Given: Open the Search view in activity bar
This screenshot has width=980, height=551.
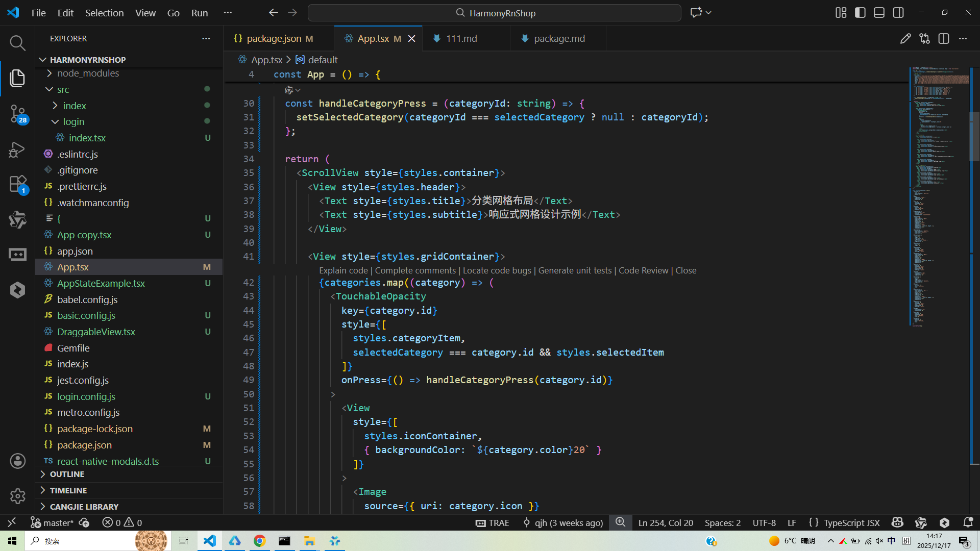Looking at the screenshot, I should (17, 43).
